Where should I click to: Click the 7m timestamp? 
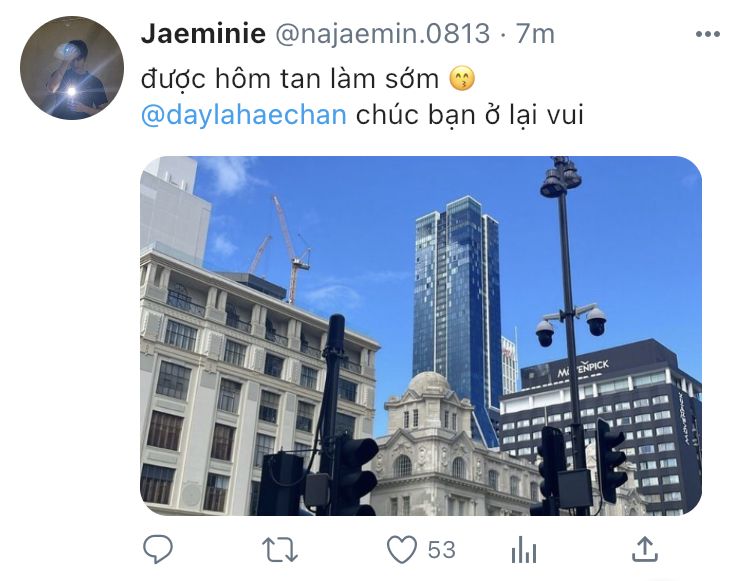coord(535,34)
